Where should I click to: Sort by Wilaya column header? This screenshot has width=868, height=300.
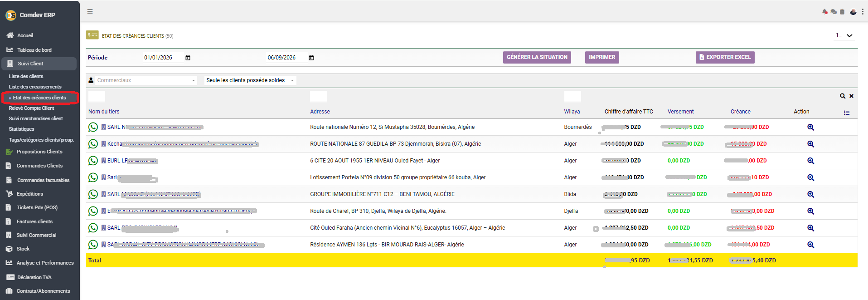572,112
